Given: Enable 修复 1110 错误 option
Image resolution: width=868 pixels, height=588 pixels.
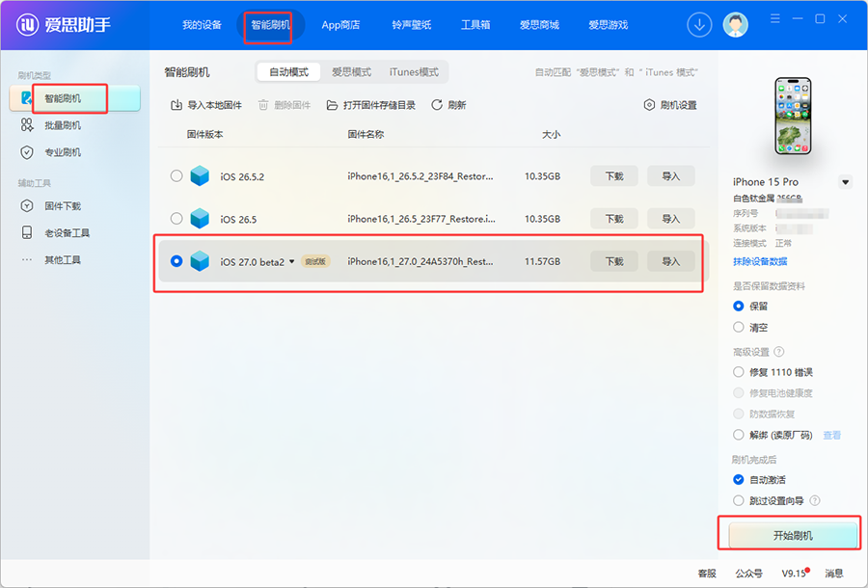Looking at the screenshot, I should coord(739,372).
